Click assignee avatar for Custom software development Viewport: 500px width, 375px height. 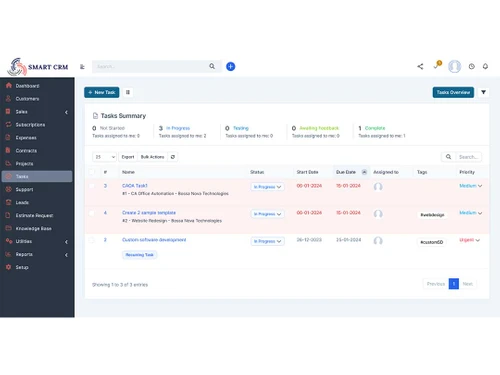[378, 241]
